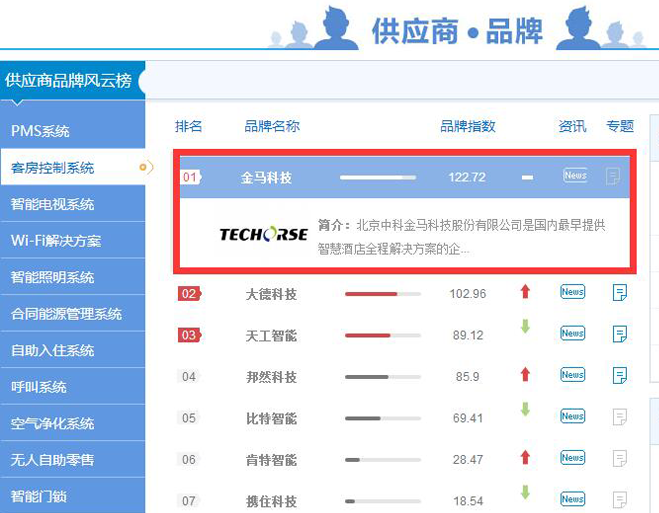Click the index value 18.54
The image size is (659, 513).
point(468,500)
